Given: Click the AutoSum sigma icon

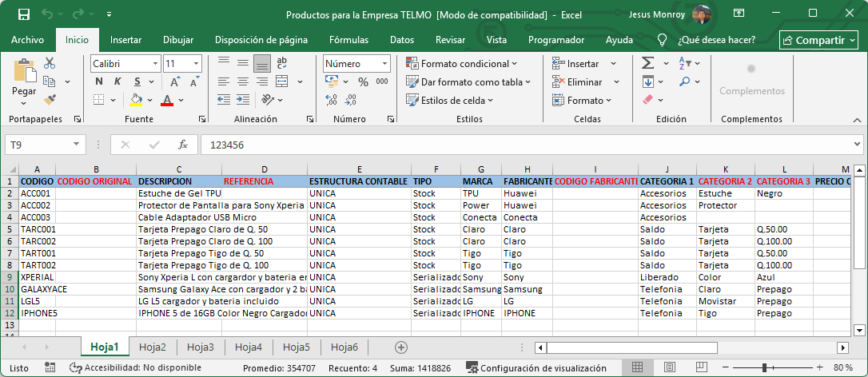Looking at the screenshot, I should coord(648,63).
